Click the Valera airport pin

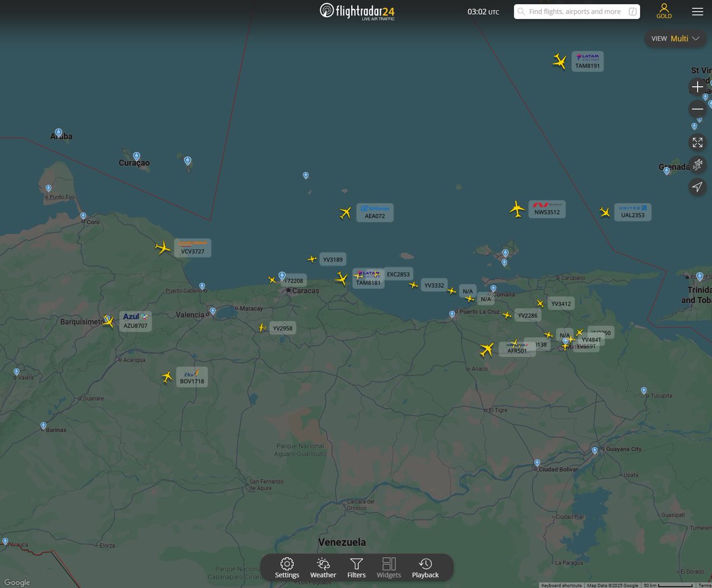17,372
